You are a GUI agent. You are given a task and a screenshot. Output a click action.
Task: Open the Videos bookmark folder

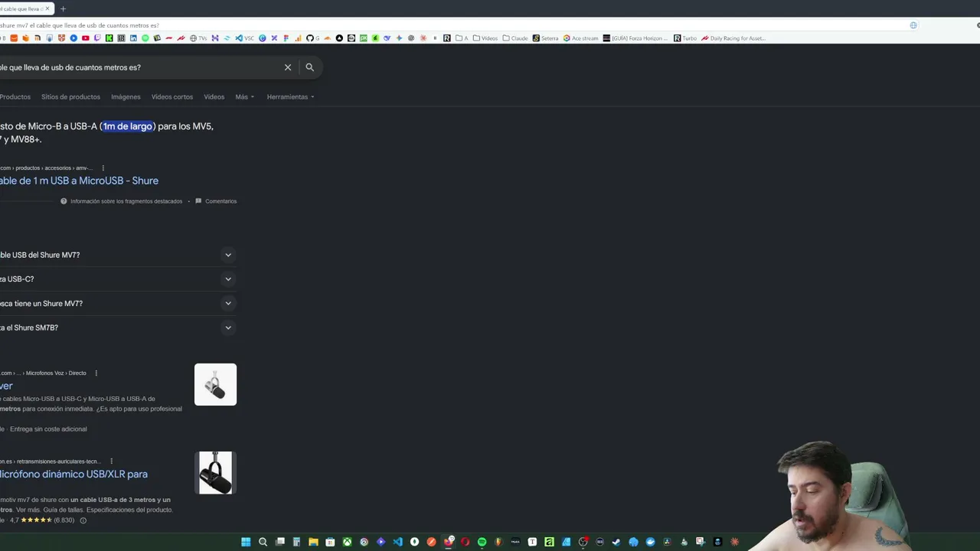click(x=485, y=38)
